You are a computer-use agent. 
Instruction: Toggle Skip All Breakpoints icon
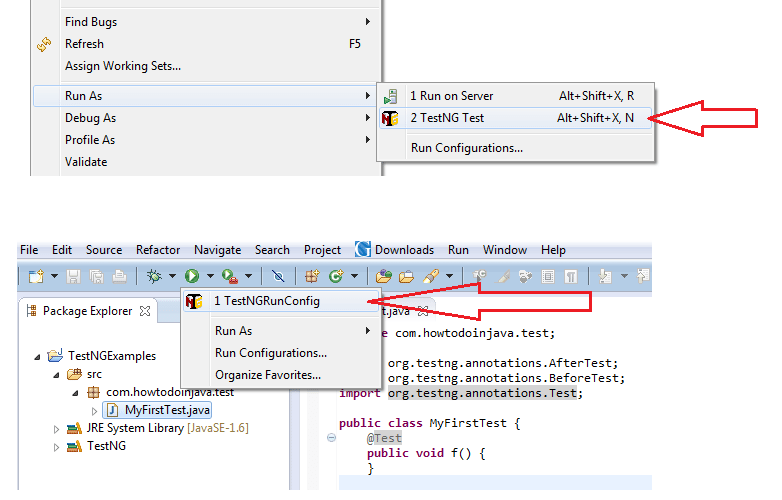tap(278, 276)
